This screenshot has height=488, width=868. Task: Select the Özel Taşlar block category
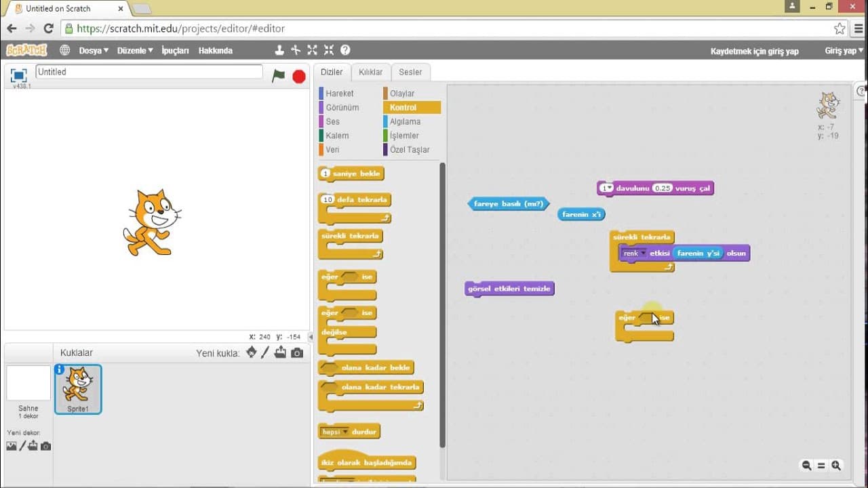(x=410, y=150)
